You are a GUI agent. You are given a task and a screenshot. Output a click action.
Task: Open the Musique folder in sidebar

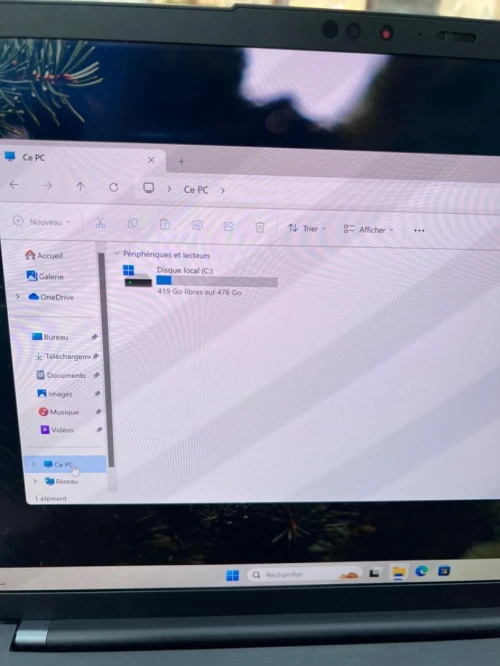click(59, 412)
